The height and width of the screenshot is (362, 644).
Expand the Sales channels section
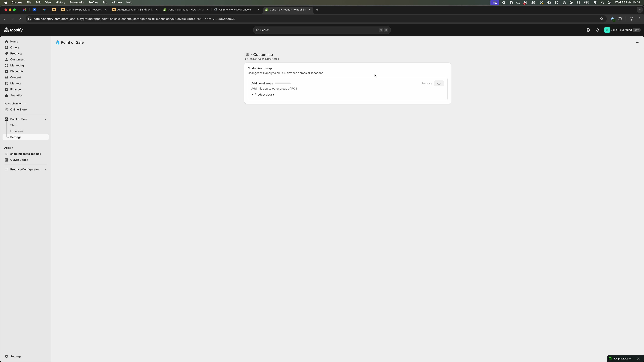pos(14,103)
